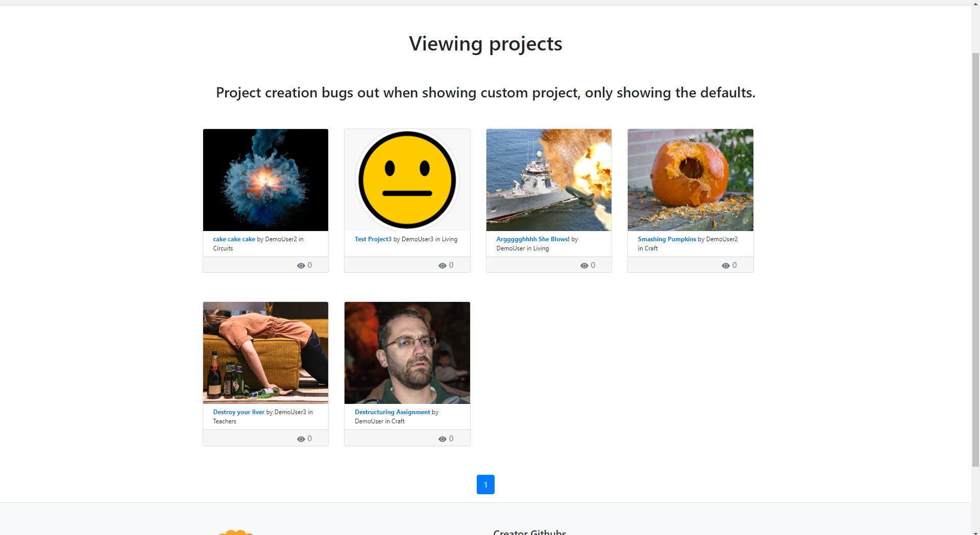The height and width of the screenshot is (535, 980).
Task: Click the warship explosion thumbnail
Action: point(549,180)
